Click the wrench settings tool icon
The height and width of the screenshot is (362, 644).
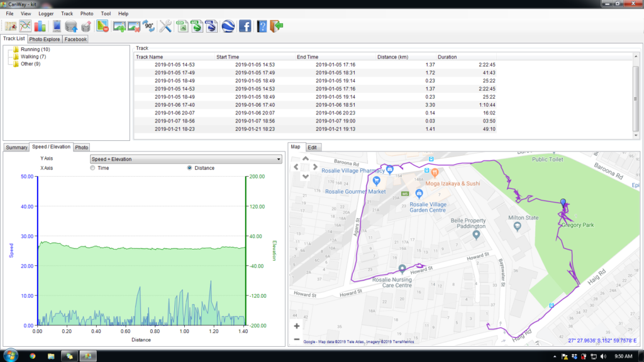[165, 26]
